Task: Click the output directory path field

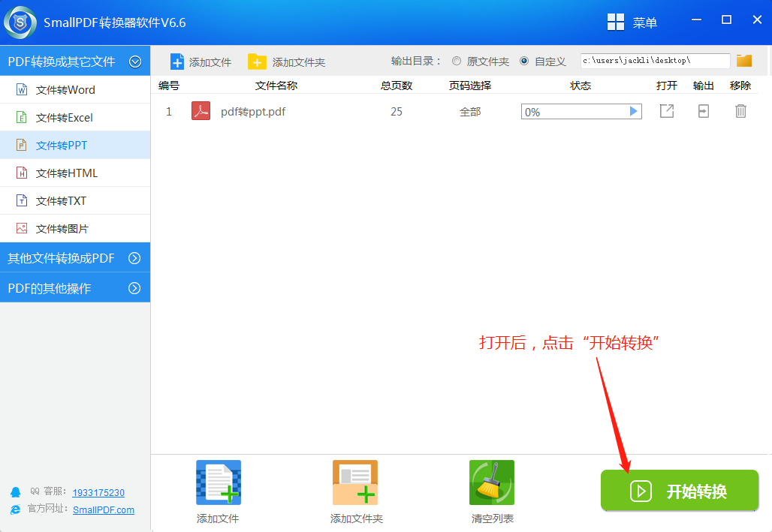Action: (653, 61)
